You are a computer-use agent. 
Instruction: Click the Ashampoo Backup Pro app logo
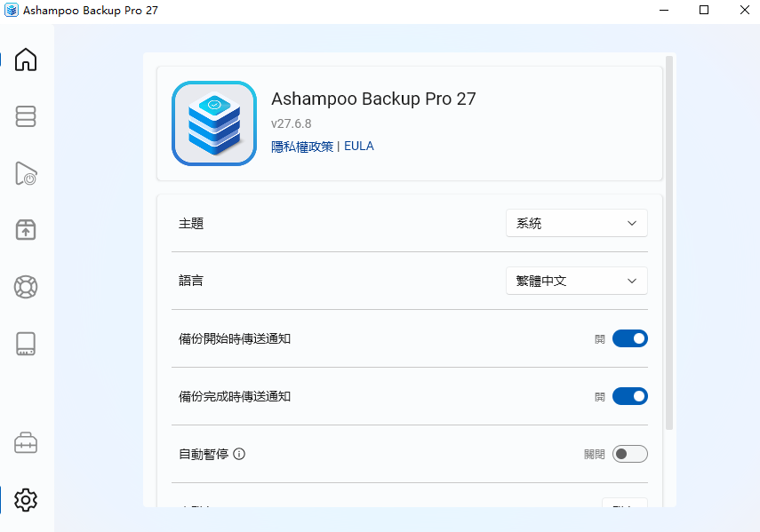click(x=214, y=123)
